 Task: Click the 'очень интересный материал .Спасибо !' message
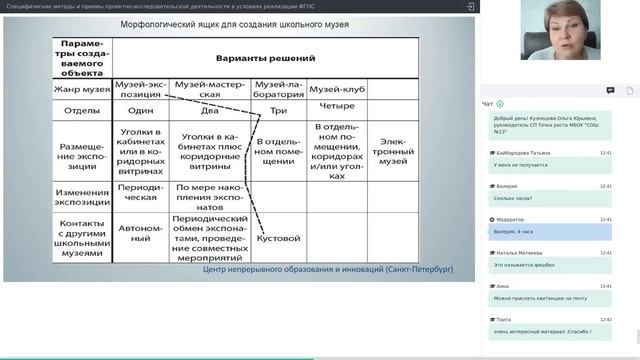550,332
